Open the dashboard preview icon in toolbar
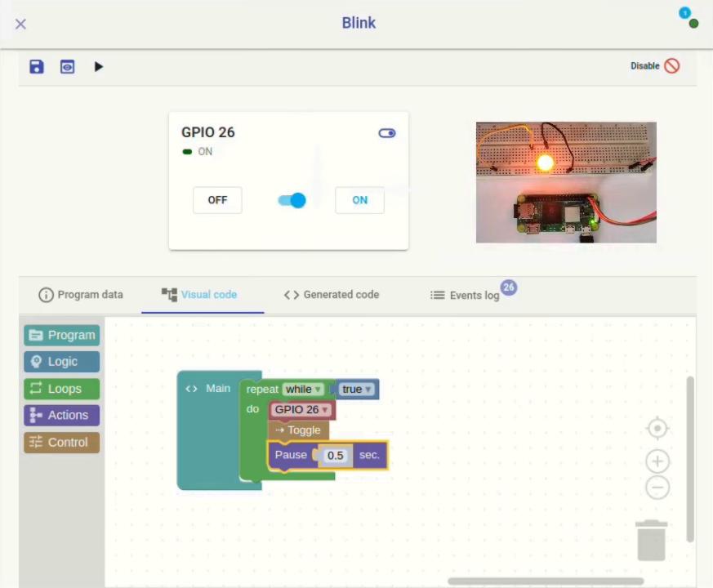 [x=67, y=66]
